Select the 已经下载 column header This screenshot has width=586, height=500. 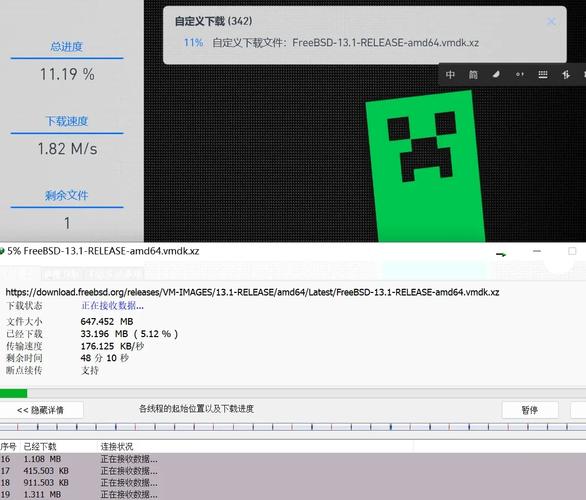(x=40, y=447)
